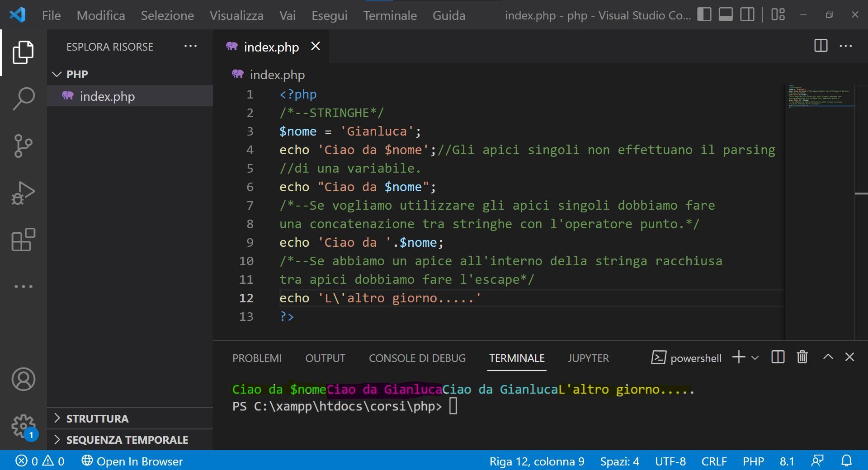The width and height of the screenshot is (868, 470).
Task: Click PHP version 8.1 status item
Action: tap(787, 461)
